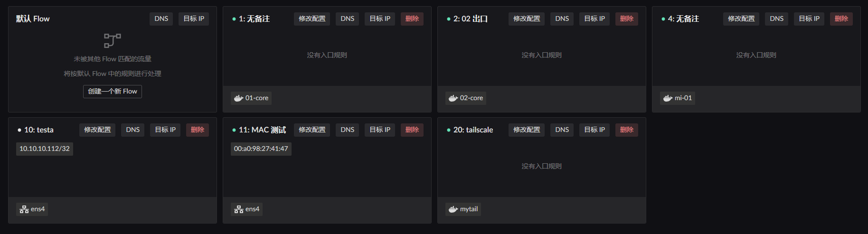Click the network icon in MAC 测试 flow footer

coord(239,209)
